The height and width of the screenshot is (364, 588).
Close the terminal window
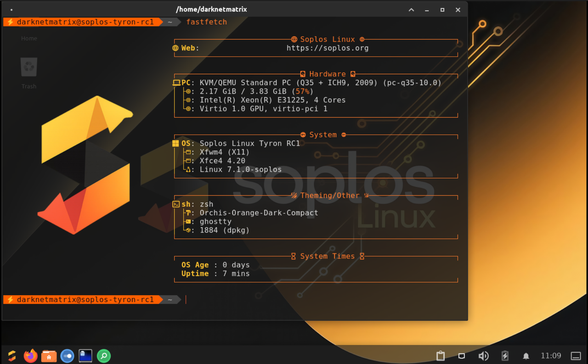pyautogui.click(x=458, y=10)
